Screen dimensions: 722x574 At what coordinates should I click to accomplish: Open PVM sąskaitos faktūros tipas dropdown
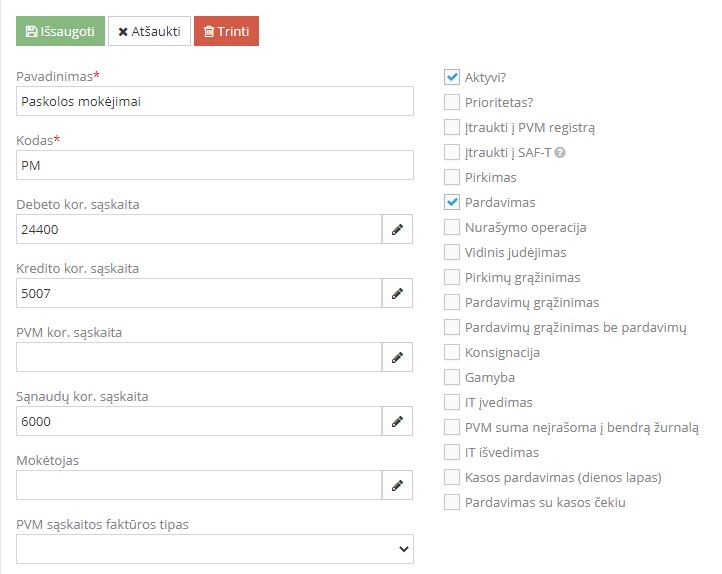point(215,549)
